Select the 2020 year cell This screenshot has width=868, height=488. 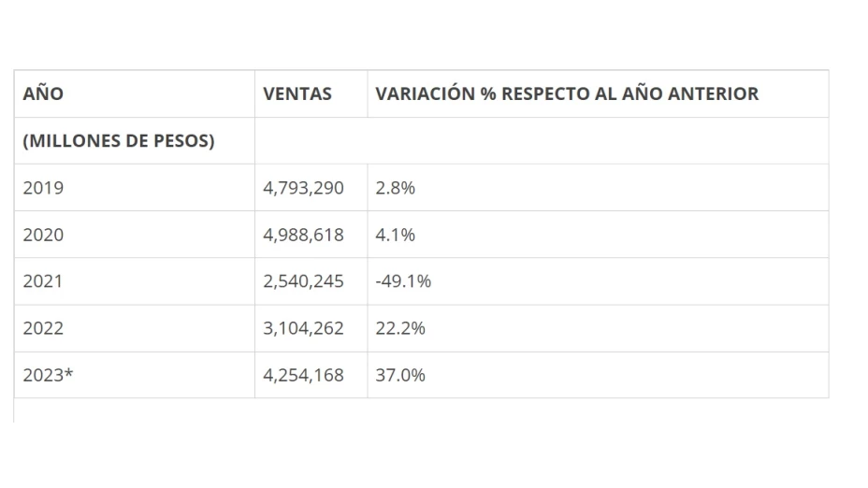135,235
